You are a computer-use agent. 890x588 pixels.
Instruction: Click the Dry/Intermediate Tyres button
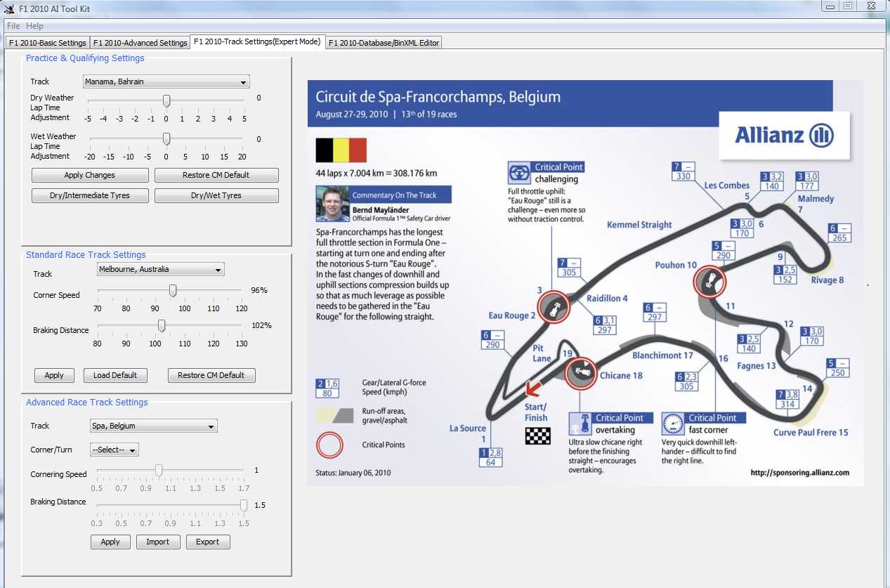[90, 195]
